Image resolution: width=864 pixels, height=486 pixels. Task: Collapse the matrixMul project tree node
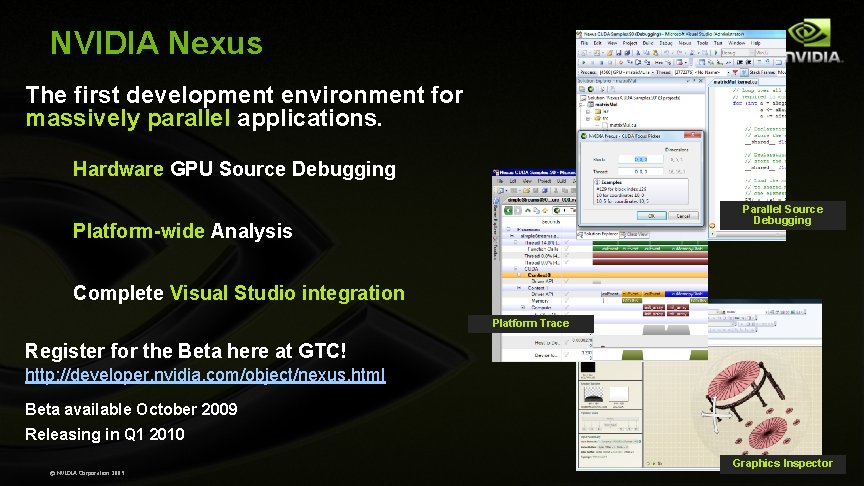click(x=580, y=105)
